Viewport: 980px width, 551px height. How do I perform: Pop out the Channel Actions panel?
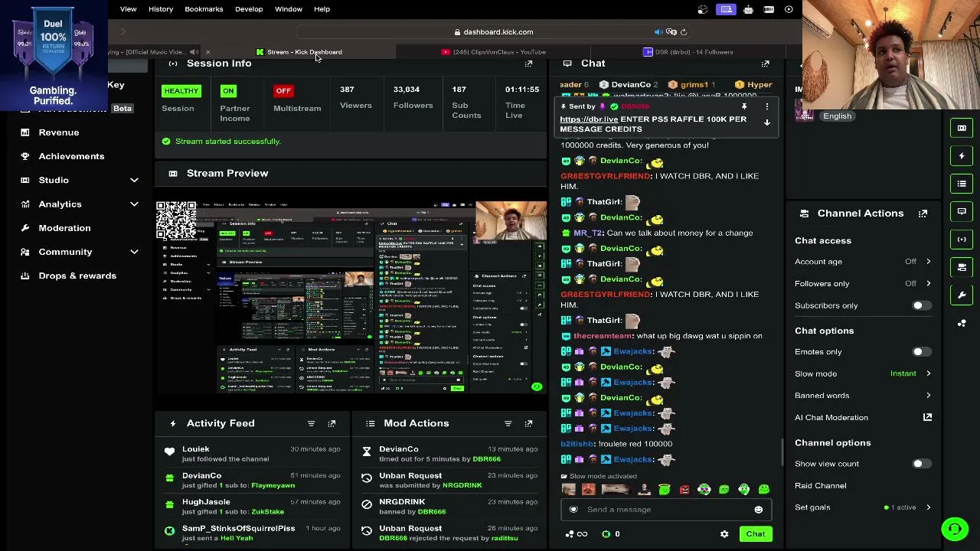coord(923,214)
